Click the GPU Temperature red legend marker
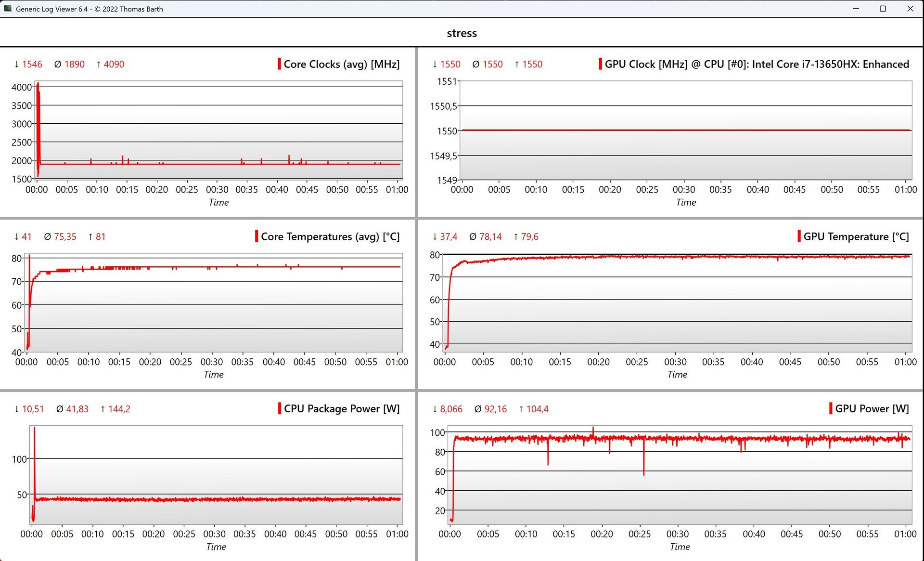 pos(799,236)
